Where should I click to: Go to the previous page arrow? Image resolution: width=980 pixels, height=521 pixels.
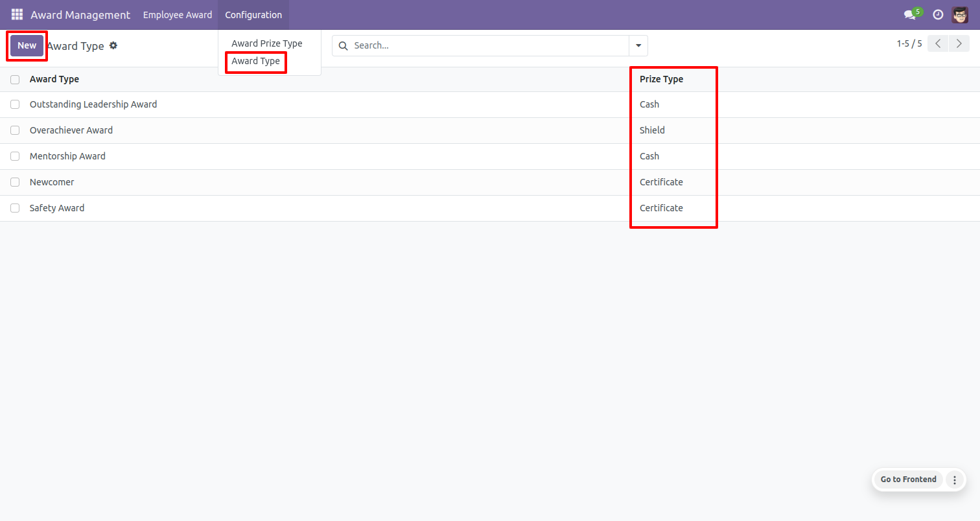(x=938, y=43)
